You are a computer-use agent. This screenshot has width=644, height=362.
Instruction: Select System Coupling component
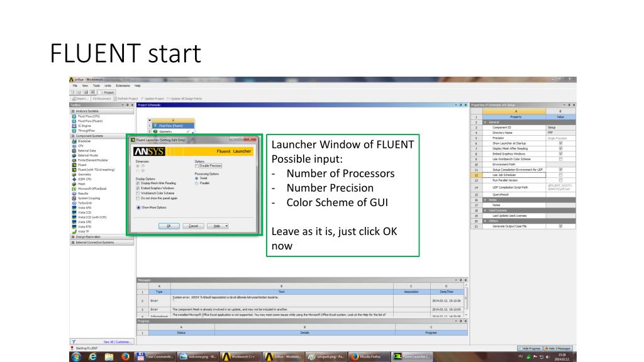pos(88,198)
